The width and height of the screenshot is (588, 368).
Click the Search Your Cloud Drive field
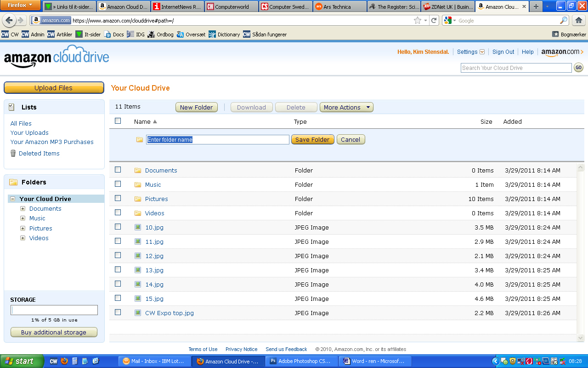point(516,68)
